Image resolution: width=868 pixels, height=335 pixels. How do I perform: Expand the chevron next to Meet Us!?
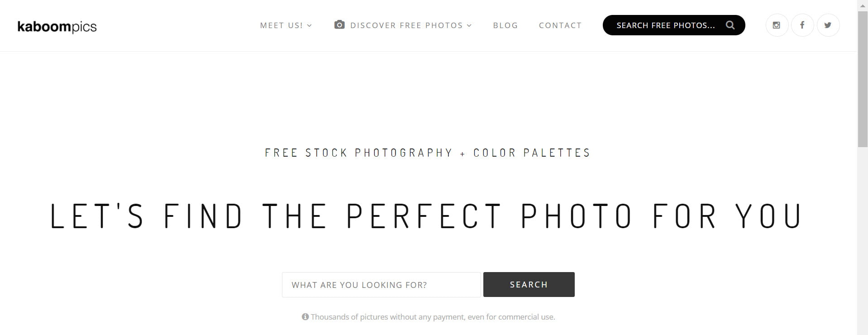point(310,26)
